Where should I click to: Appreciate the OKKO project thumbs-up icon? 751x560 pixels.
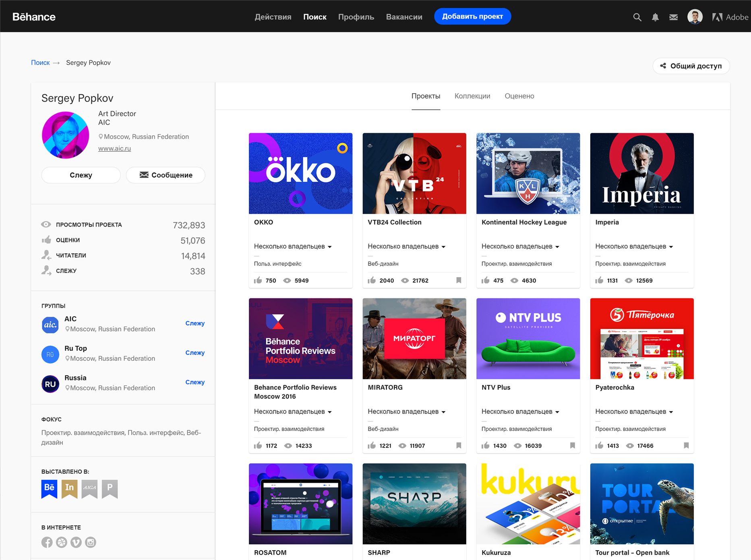click(x=258, y=280)
